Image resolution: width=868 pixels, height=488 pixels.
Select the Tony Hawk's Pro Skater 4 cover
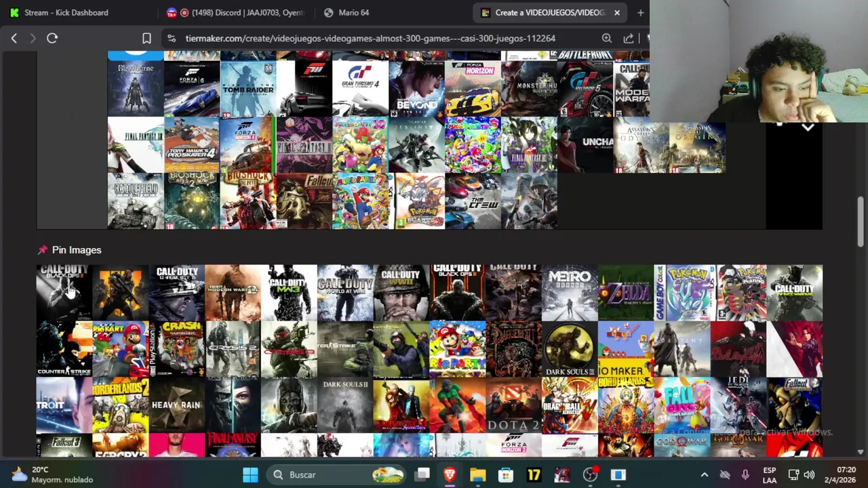[192, 145]
